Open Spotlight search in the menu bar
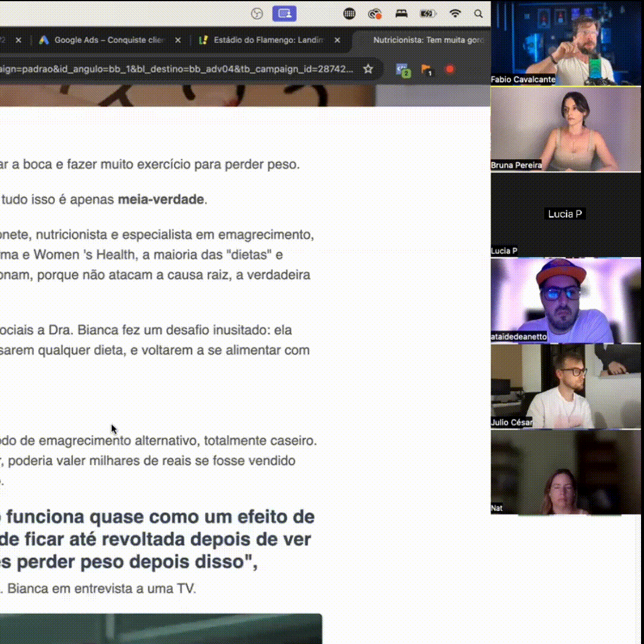Image resolution: width=644 pixels, height=644 pixels. (478, 14)
